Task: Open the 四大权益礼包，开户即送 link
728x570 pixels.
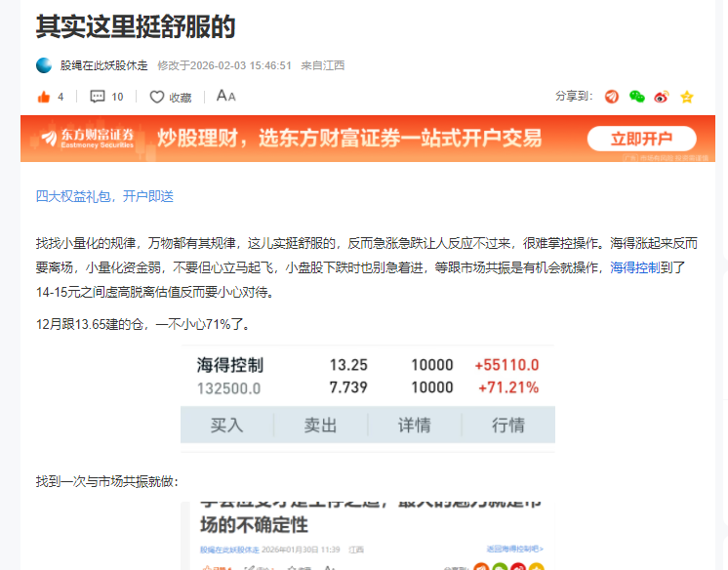Action: 104,196
